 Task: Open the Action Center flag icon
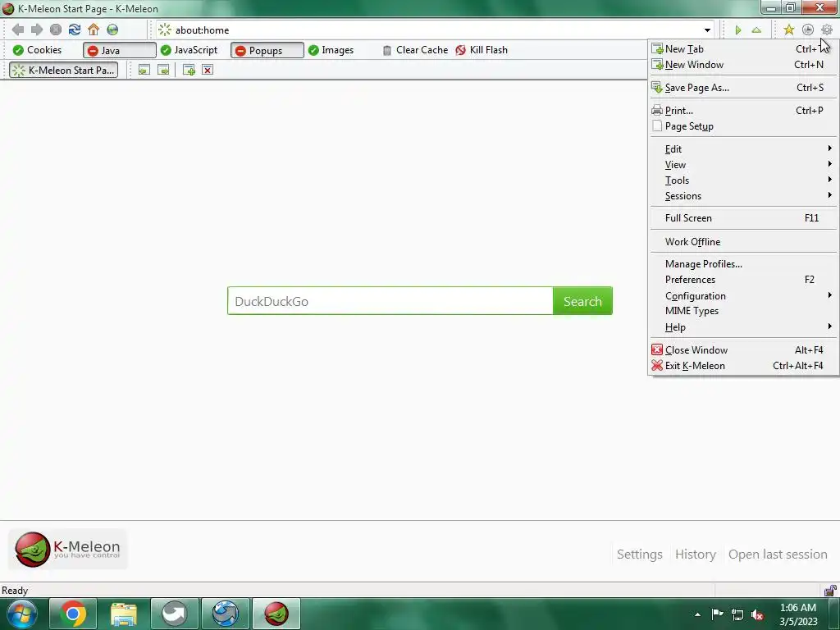point(717,614)
